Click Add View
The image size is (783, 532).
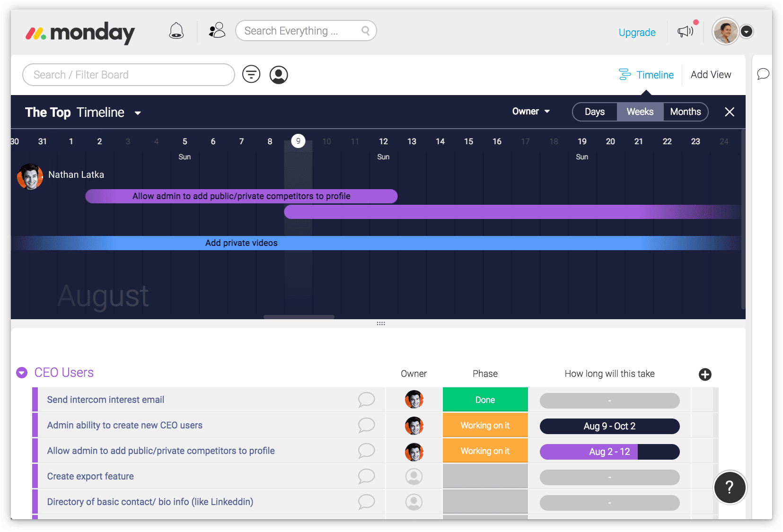pyautogui.click(x=711, y=75)
